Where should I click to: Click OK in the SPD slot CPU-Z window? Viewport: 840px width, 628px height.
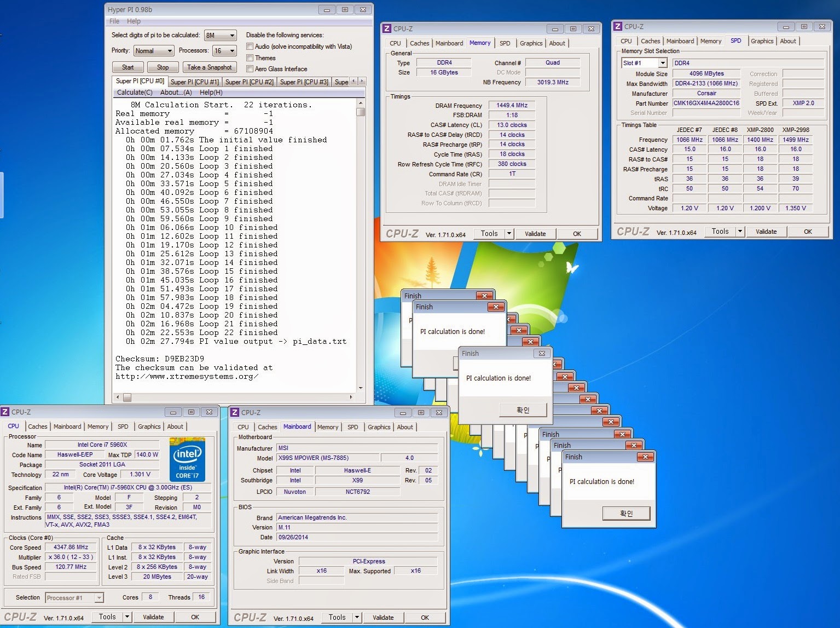click(808, 232)
